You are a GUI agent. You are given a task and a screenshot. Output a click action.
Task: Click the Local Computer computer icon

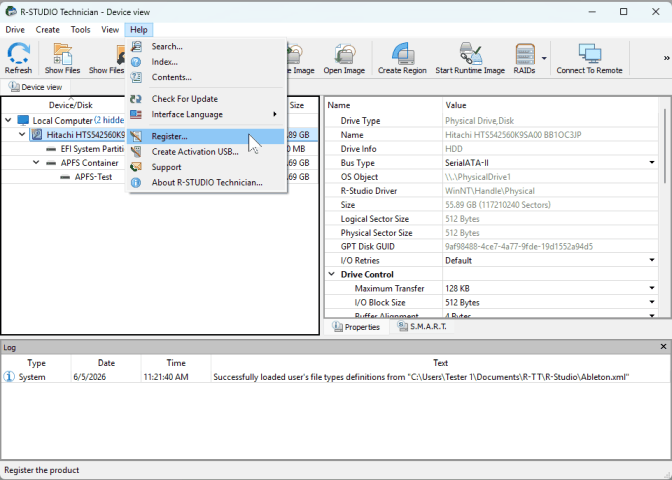[23, 120]
